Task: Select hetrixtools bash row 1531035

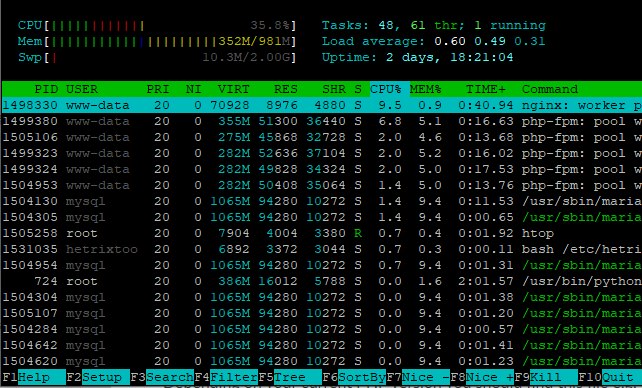Action: [322, 249]
